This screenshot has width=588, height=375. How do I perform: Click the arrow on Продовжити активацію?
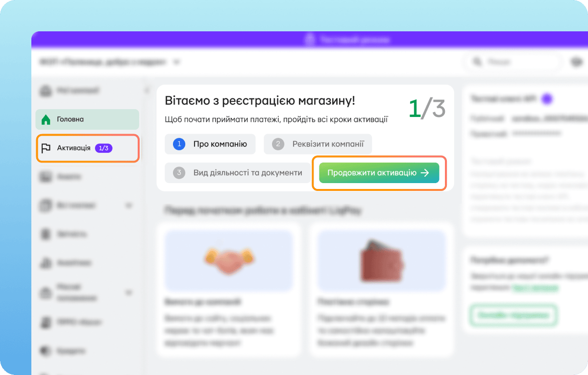click(x=425, y=173)
